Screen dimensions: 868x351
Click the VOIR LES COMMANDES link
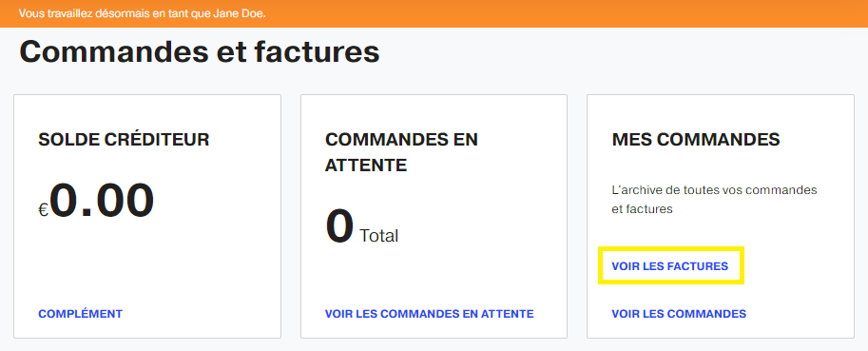679,314
